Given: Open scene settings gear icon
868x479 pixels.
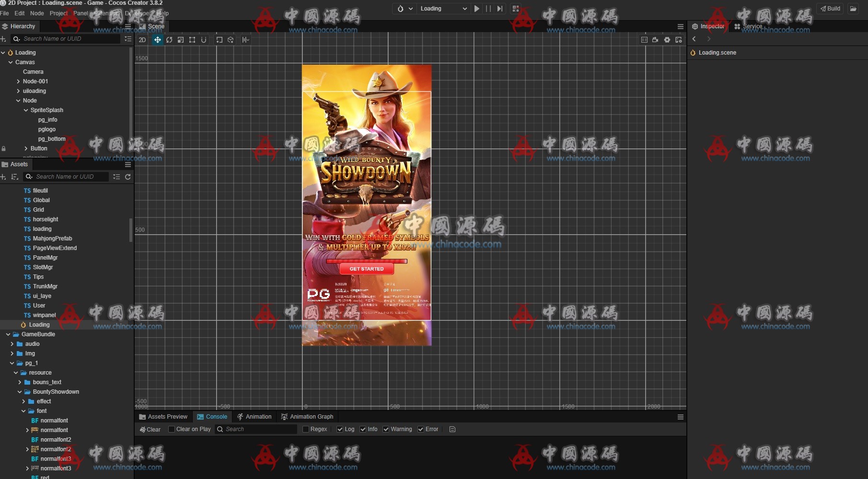Looking at the screenshot, I should coord(667,40).
